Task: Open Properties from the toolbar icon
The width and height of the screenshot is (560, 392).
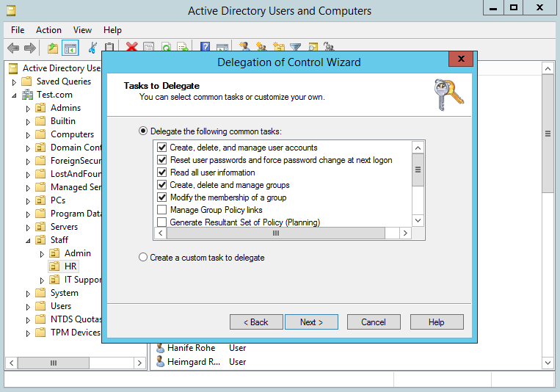Action: point(148,47)
